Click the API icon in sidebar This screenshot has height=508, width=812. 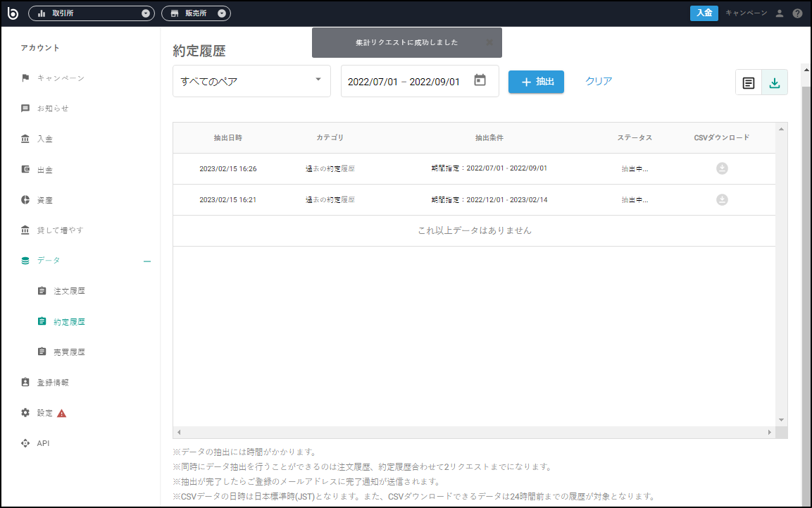25,443
